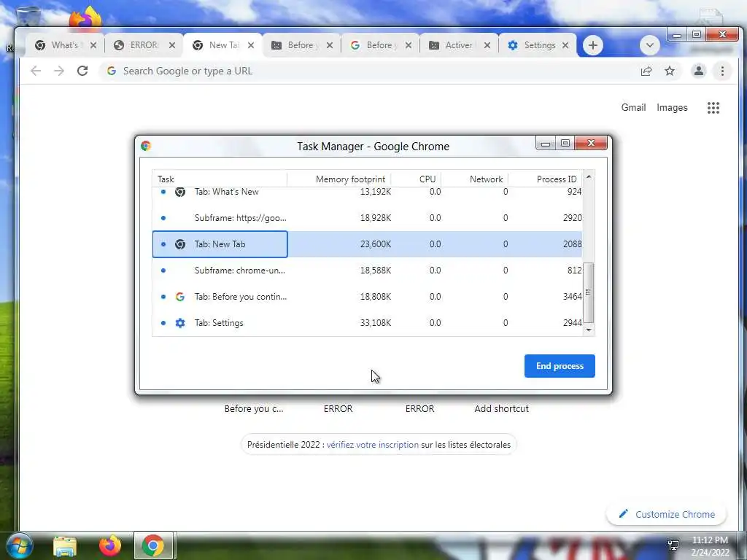Open the Gmail link
Viewport: 747px width, 560px height.
click(x=633, y=108)
